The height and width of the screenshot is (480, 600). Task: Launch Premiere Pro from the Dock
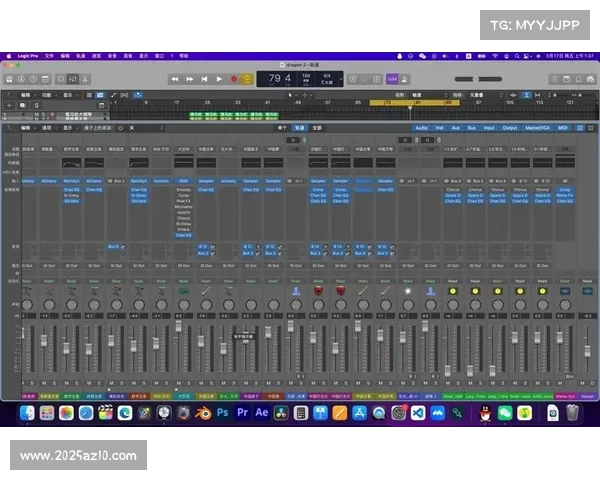tap(242, 412)
